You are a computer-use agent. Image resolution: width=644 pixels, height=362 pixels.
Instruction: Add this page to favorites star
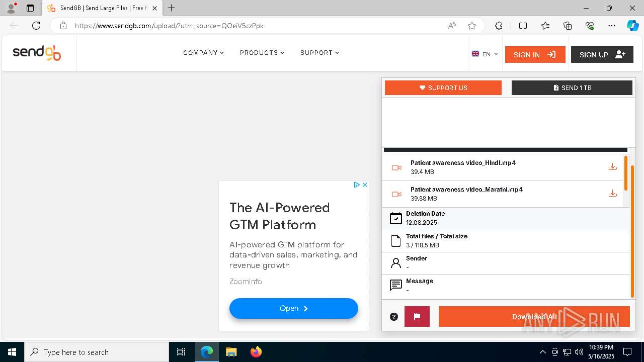click(472, 26)
